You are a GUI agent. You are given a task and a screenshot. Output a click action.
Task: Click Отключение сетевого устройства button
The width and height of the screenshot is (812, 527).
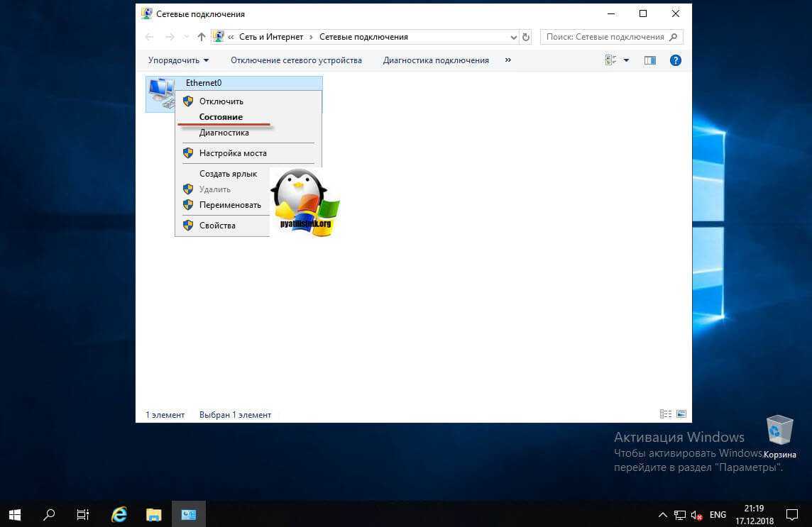[296, 60]
